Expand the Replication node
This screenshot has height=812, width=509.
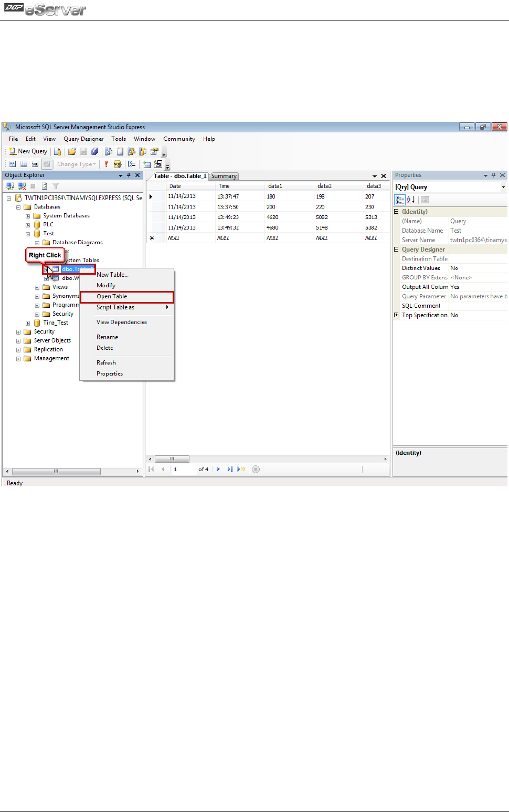18,350
